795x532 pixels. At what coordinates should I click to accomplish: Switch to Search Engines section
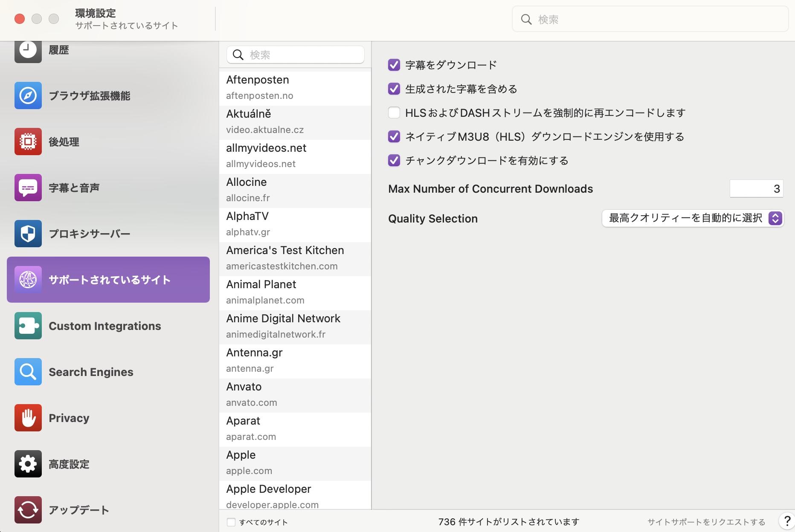coord(108,372)
